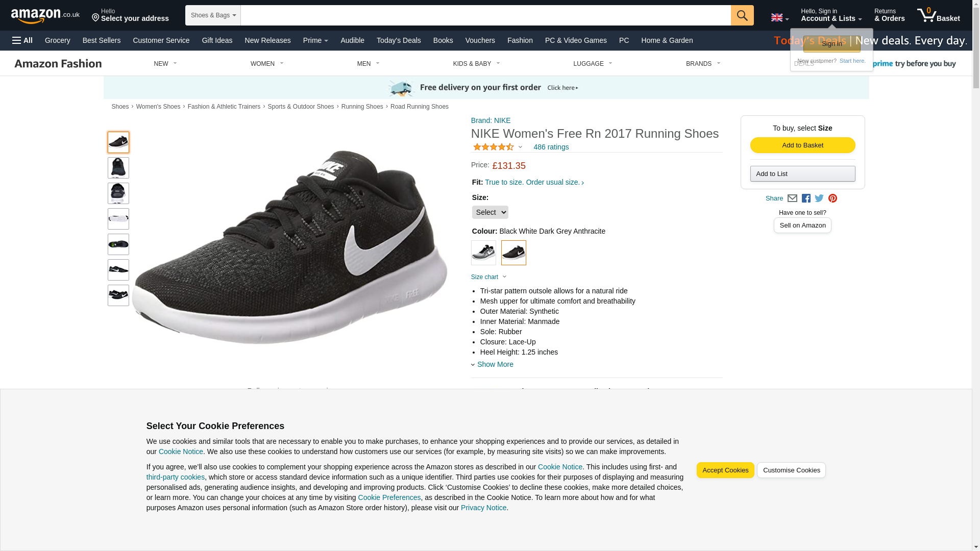The image size is (980, 551).
Task: Share product on Pinterest icon
Action: pyautogui.click(x=832, y=198)
